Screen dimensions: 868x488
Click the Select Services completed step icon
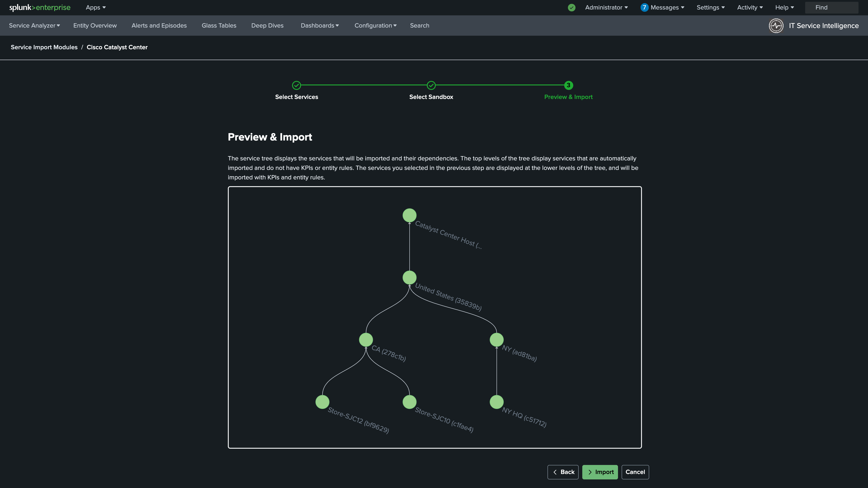click(x=297, y=85)
